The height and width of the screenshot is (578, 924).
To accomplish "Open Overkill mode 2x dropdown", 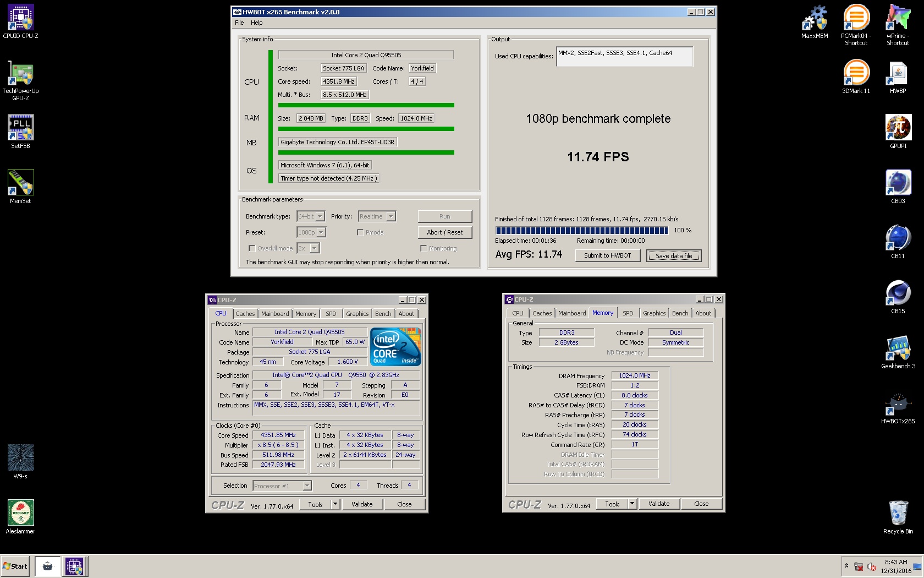I will tap(308, 248).
